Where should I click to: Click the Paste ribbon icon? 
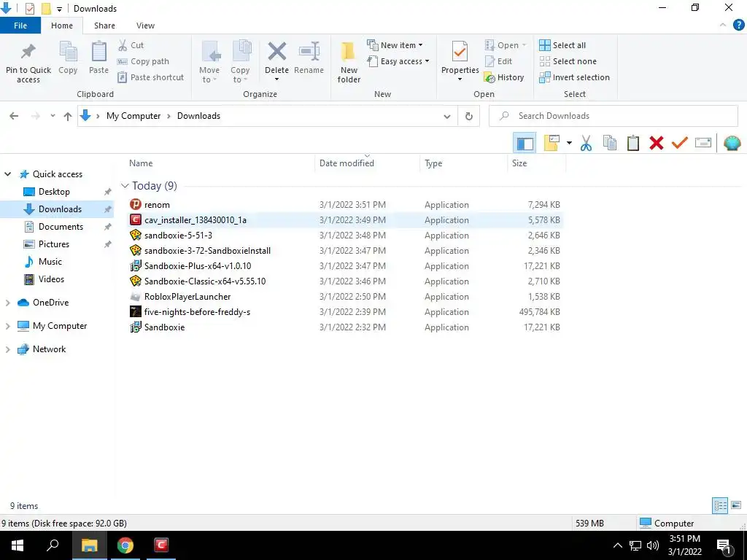[98, 52]
